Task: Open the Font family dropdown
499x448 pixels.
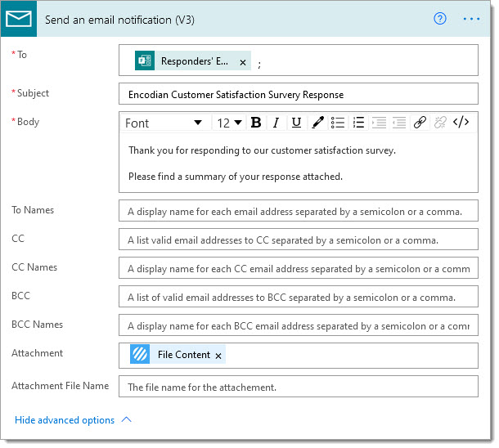Action: [164, 123]
